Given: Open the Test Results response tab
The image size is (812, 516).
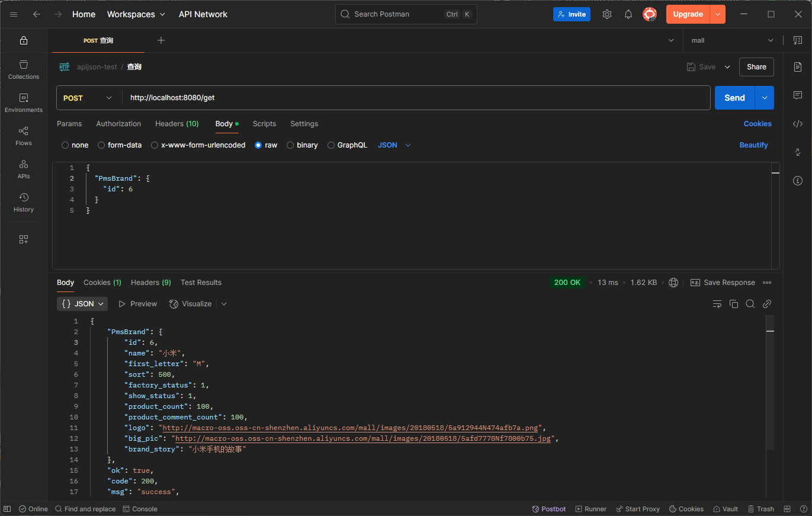Looking at the screenshot, I should 201,283.
